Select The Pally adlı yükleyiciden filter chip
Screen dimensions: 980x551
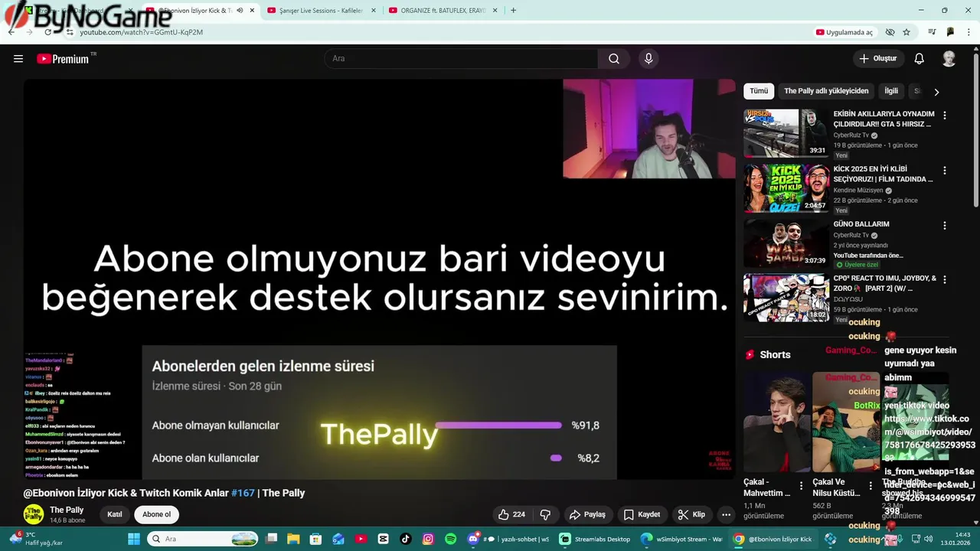coord(826,91)
